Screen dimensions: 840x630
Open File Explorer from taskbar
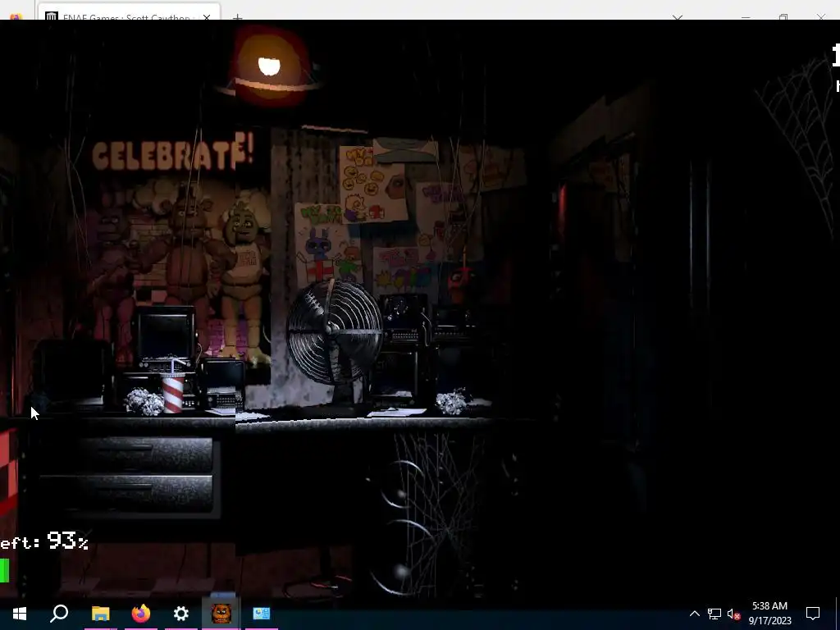(x=100, y=614)
